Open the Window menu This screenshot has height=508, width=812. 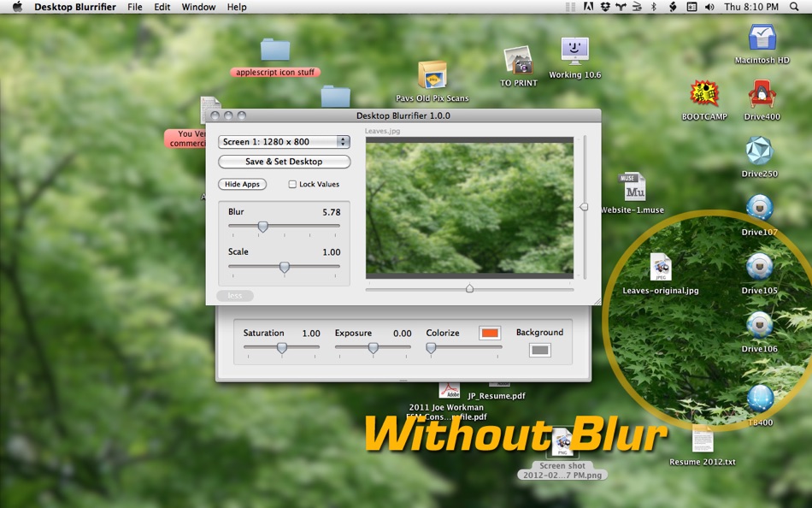[x=198, y=7]
